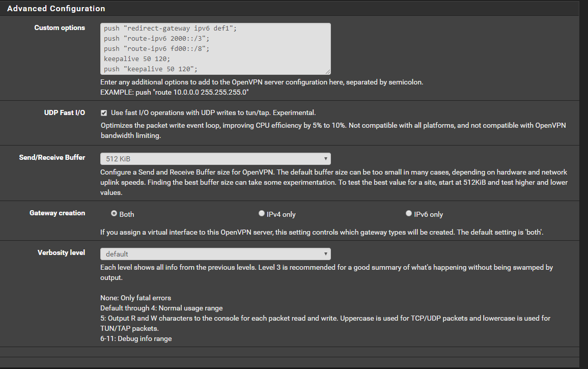Click the 'UDP Fast I/O' field label
588x369 pixels.
pos(65,113)
